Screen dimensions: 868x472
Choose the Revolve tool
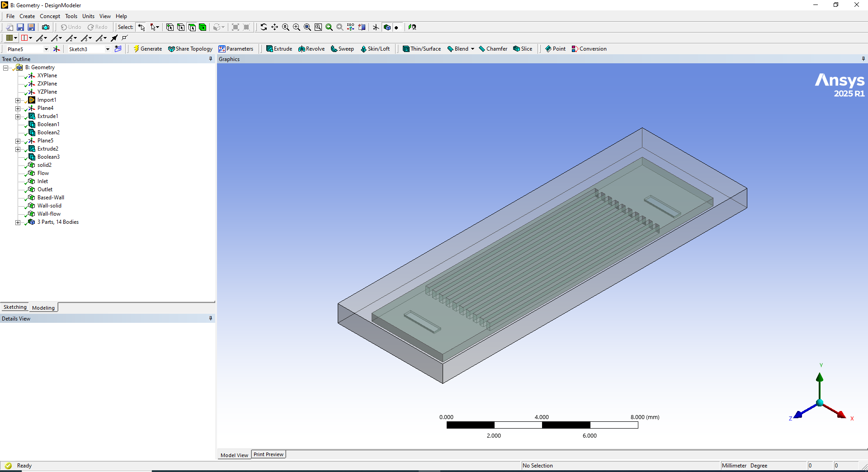coord(311,49)
